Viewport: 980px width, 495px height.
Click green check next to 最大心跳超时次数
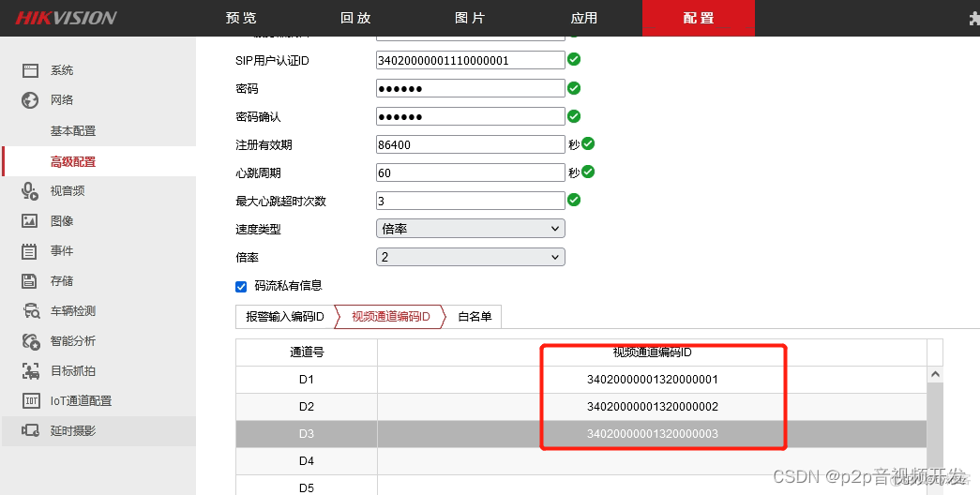coord(574,200)
